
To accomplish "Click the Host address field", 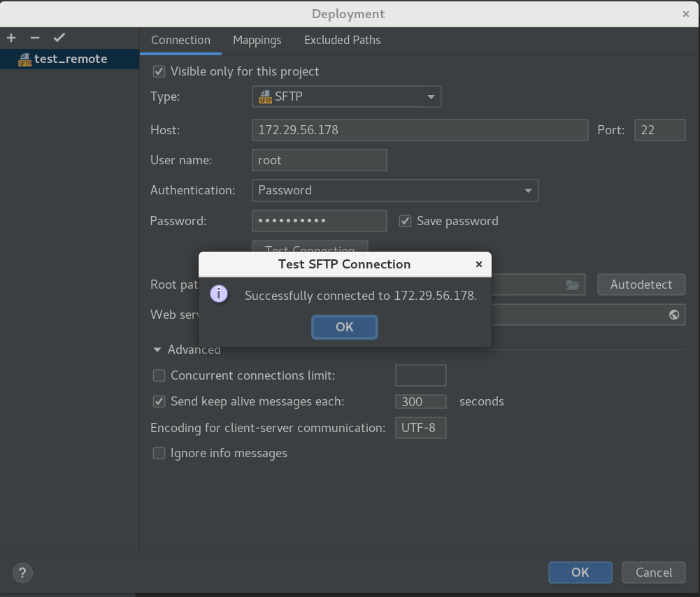I will 420,130.
